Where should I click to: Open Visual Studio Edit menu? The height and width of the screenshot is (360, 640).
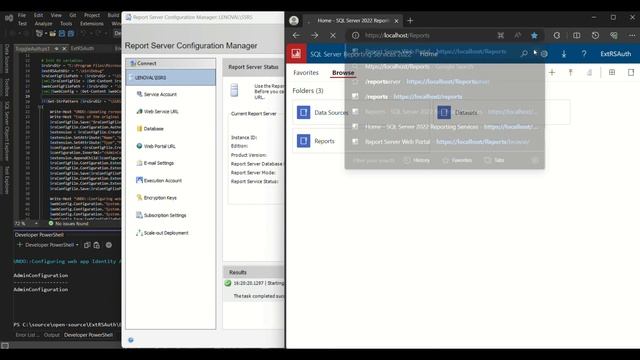[38, 15]
